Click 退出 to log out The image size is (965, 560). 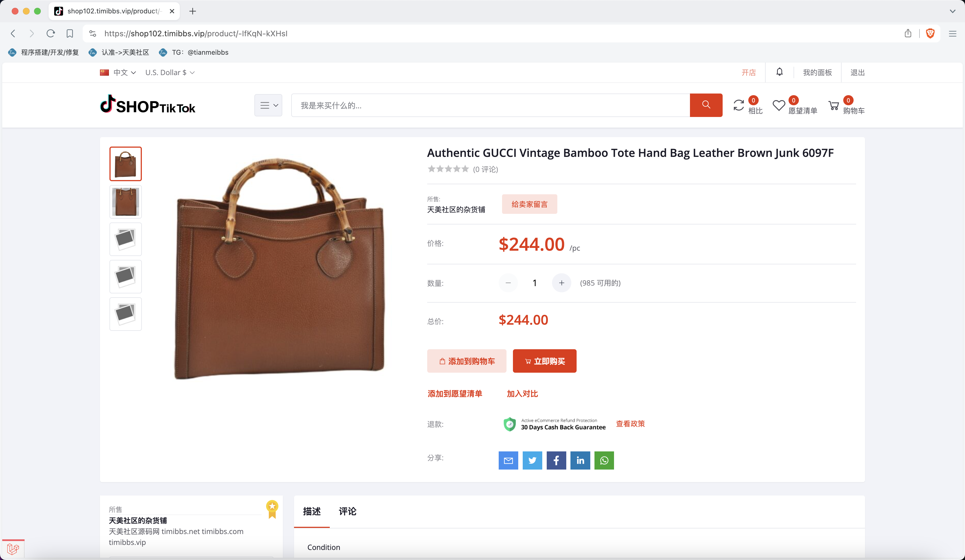pyautogui.click(x=857, y=72)
